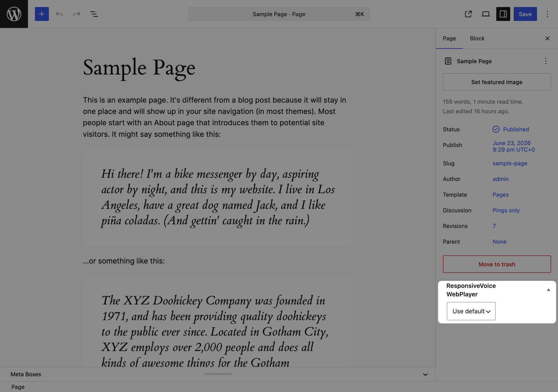The image size is (558, 392).
Task: Click the Meta Boxes label
Action: (26, 374)
